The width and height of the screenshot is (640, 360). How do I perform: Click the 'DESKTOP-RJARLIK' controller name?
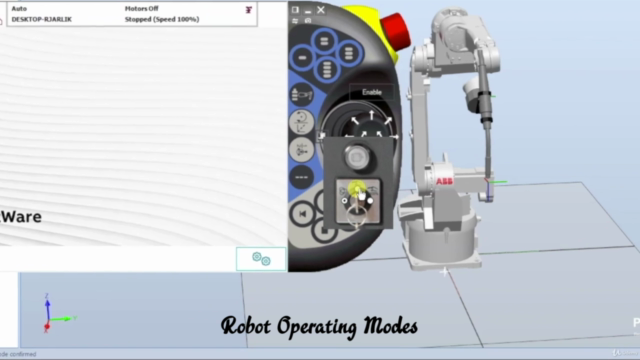point(42,19)
